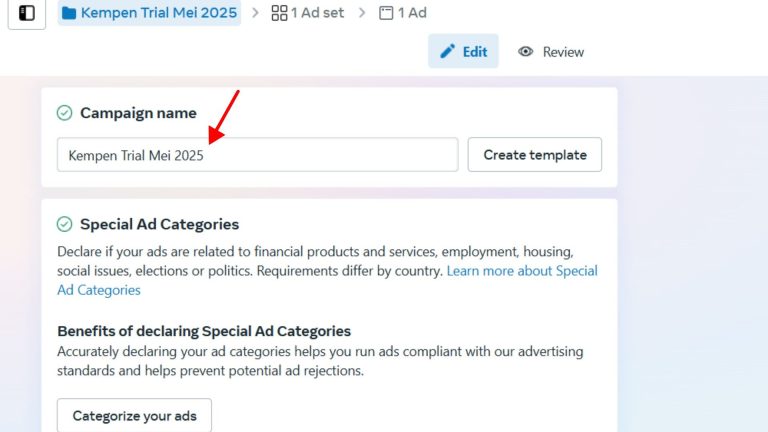Click chevron between Ad set and Ad
Viewport: 768px width, 432px height.
click(362, 13)
